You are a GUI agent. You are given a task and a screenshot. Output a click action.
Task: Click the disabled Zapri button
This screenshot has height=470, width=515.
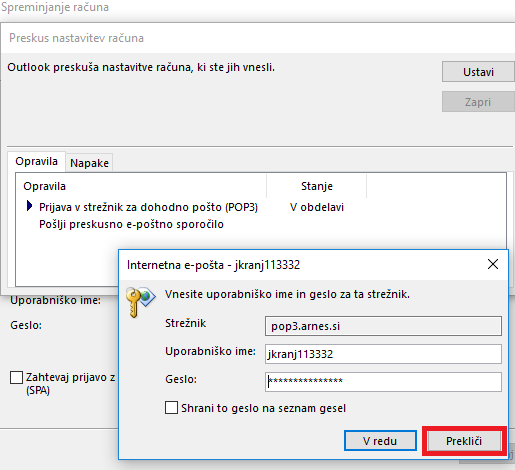pyautogui.click(x=478, y=102)
